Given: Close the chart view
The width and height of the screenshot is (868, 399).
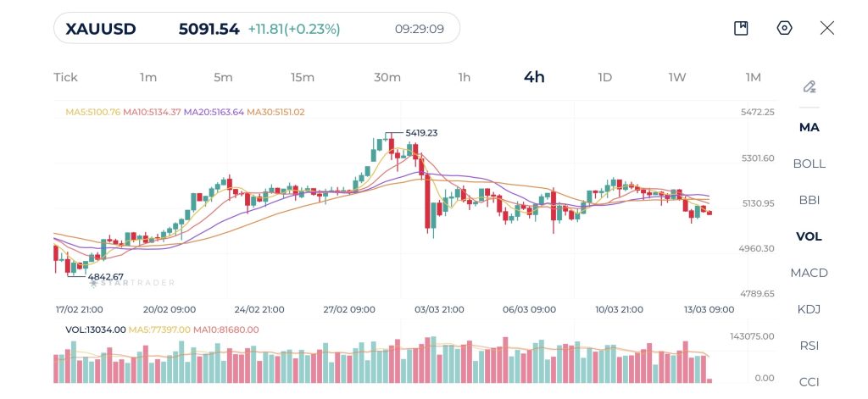Looking at the screenshot, I should coord(827,28).
